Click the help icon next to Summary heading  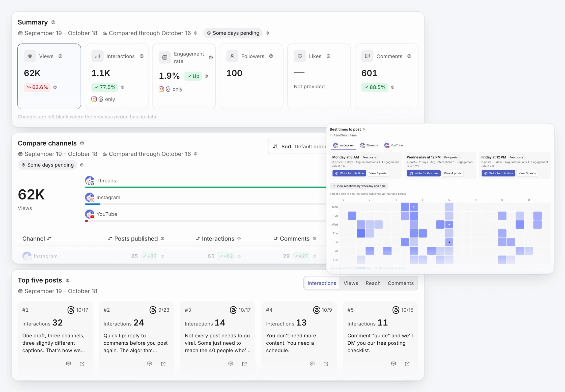pyautogui.click(x=53, y=22)
